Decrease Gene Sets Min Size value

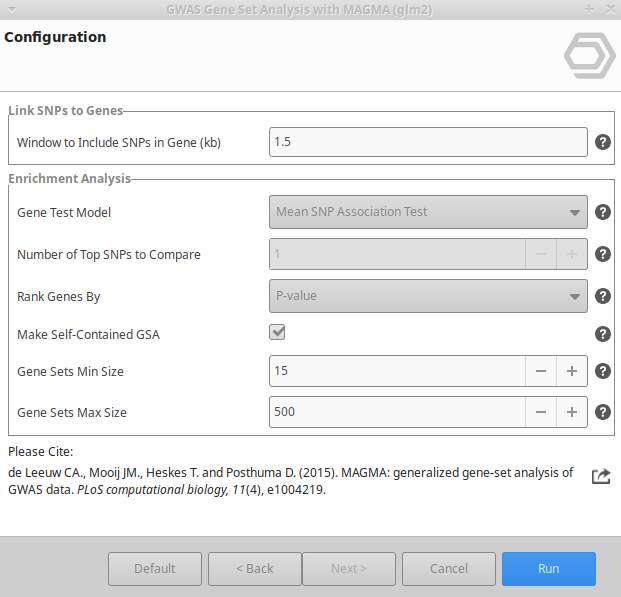541,371
